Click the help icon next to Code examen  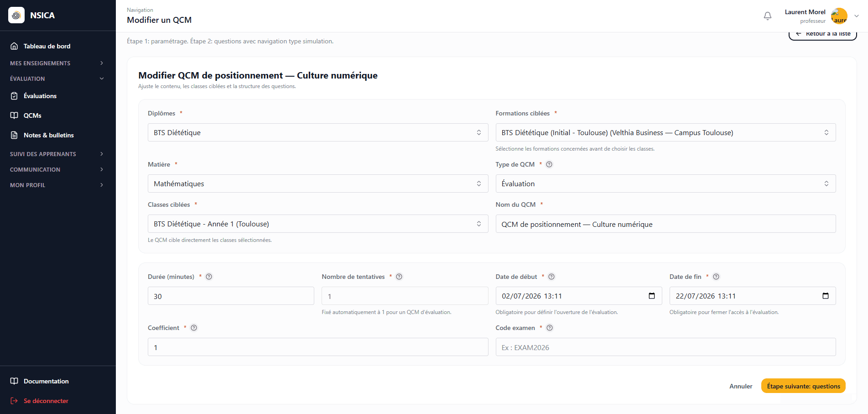[550, 328]
